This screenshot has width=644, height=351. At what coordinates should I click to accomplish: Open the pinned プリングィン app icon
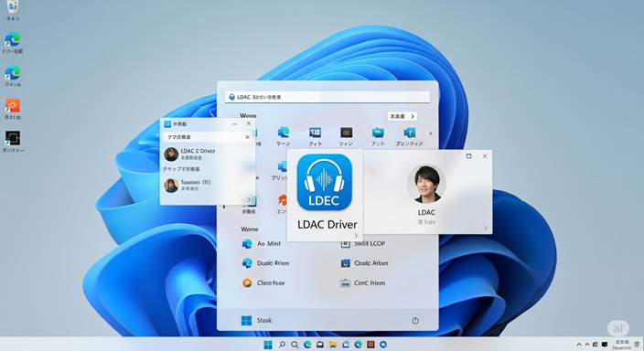(409, 133)
